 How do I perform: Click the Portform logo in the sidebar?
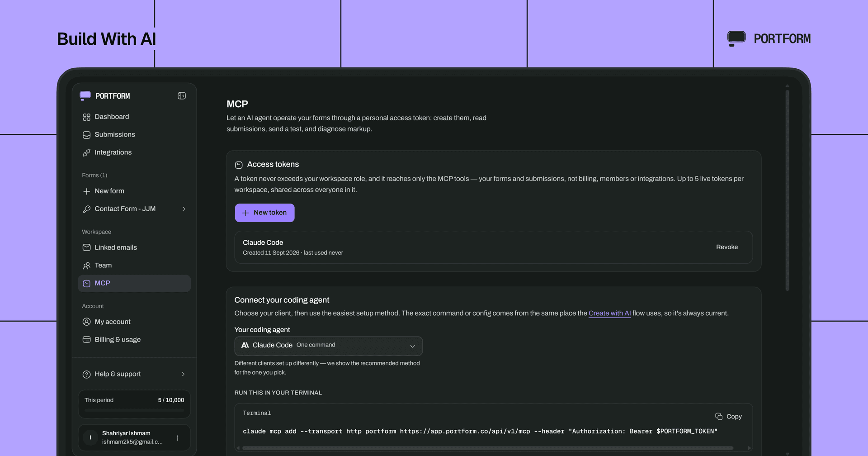[x=105, y=96]
